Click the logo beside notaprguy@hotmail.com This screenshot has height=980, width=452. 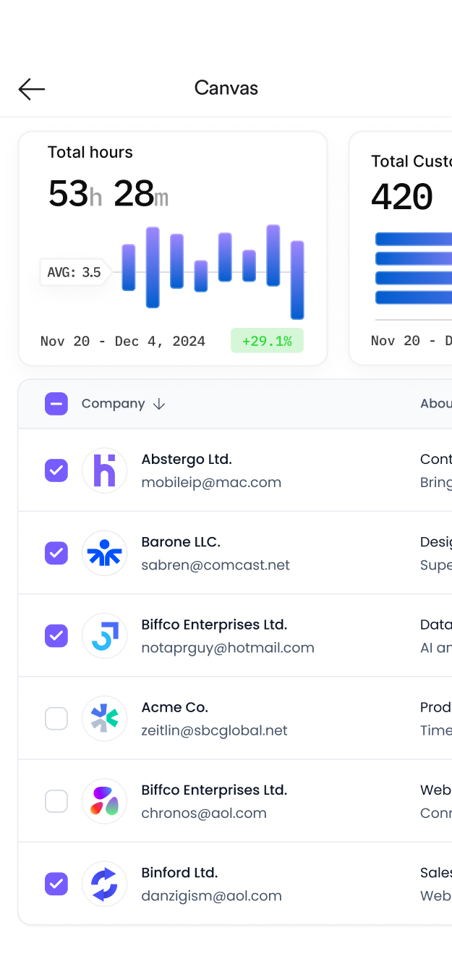click(x=104, y=635)
